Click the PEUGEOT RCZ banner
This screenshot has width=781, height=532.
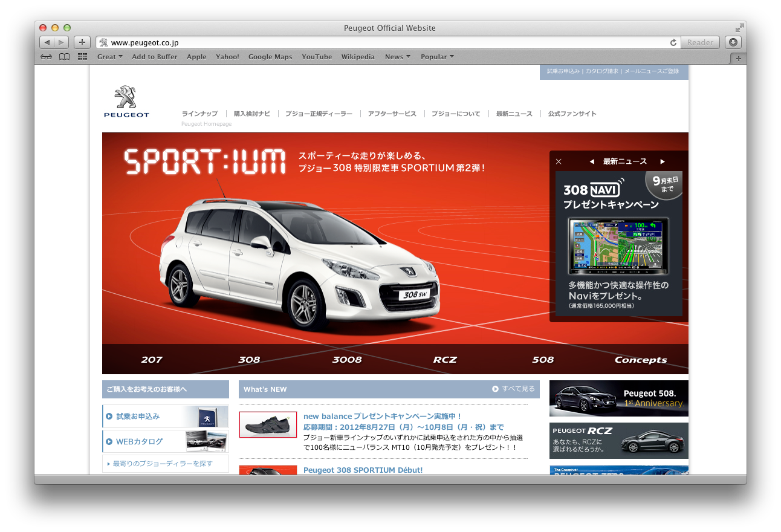tap(619, 441)
